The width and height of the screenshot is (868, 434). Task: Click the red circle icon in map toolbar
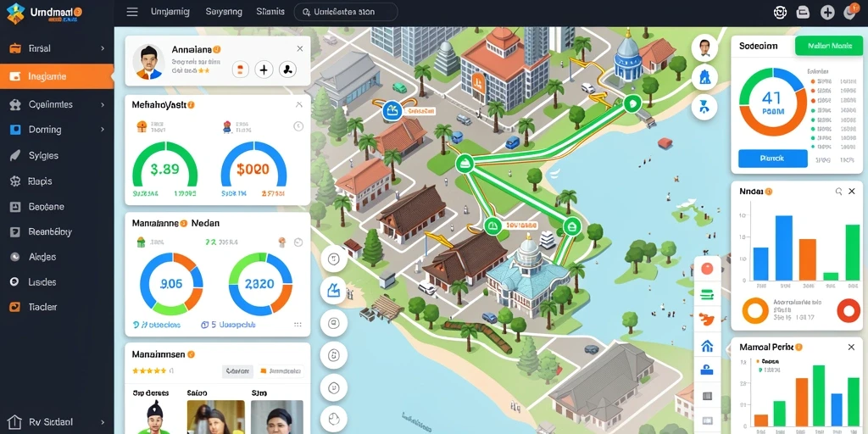707,270
